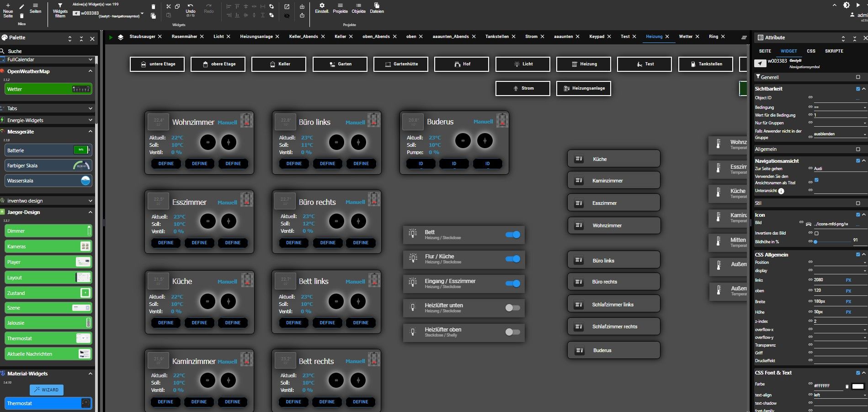
Task: Check Invertiere das Bild checkbox
Action: [x=816, y=233]
